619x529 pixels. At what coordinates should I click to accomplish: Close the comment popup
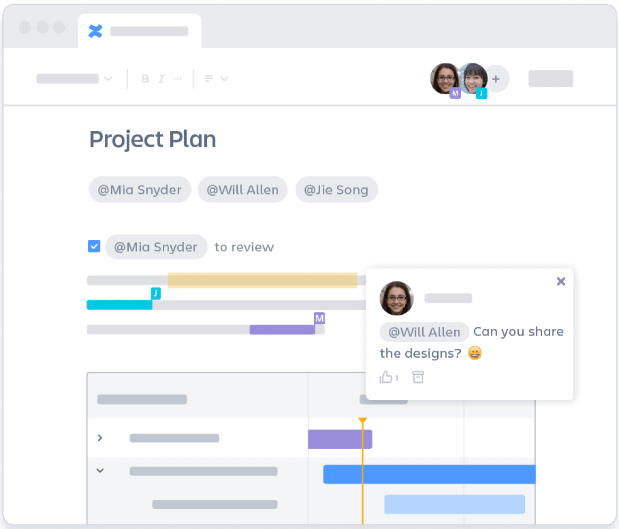pyautogui.click(x=561, y=282)
